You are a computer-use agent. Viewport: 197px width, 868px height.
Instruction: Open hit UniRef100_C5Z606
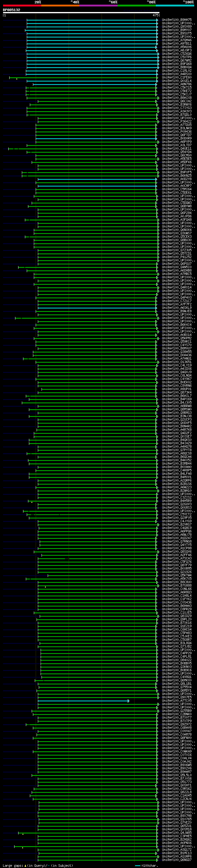tap(177, 54)
